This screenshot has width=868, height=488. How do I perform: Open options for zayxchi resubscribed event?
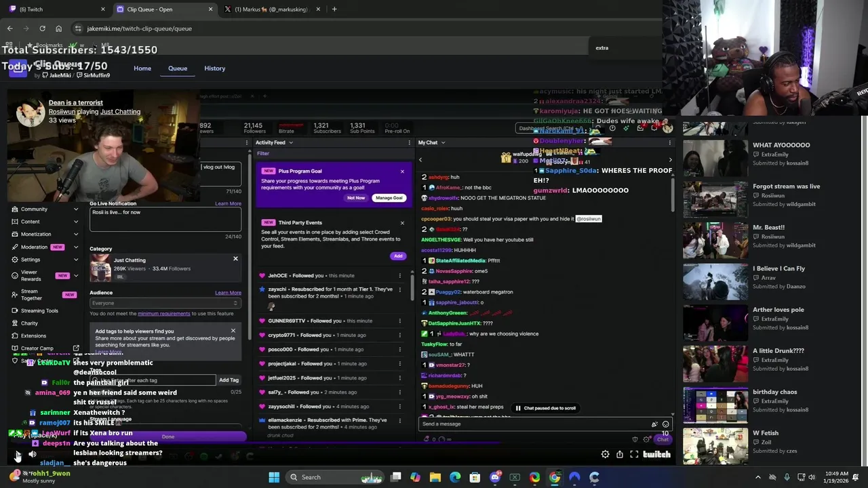[x=399, y=289]
